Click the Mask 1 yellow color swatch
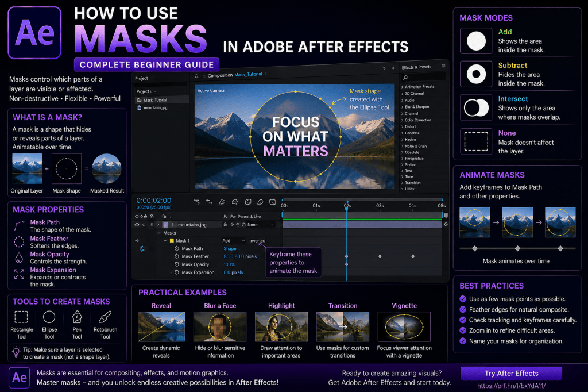Screen dimensions: 588x392 tap(172, 241)
